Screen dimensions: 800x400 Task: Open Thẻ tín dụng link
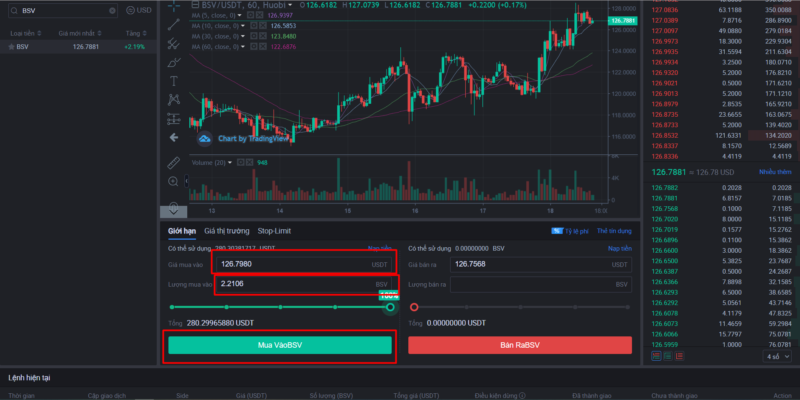[614, 231]
